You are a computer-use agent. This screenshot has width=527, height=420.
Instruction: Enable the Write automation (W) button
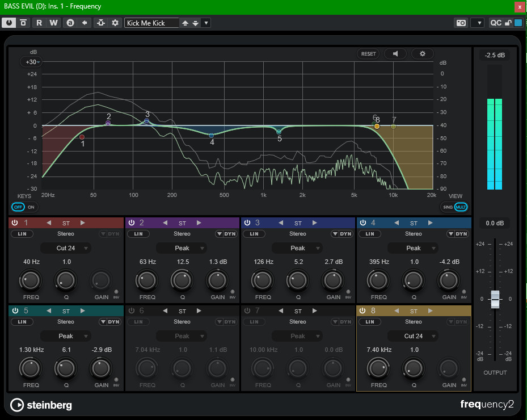(x=53, y=23)
